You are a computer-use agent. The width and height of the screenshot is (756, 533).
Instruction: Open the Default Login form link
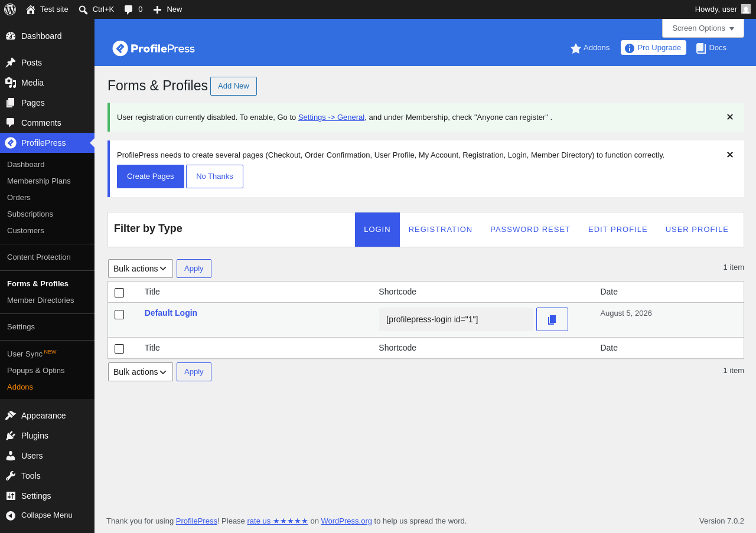(x=171, y=313)
